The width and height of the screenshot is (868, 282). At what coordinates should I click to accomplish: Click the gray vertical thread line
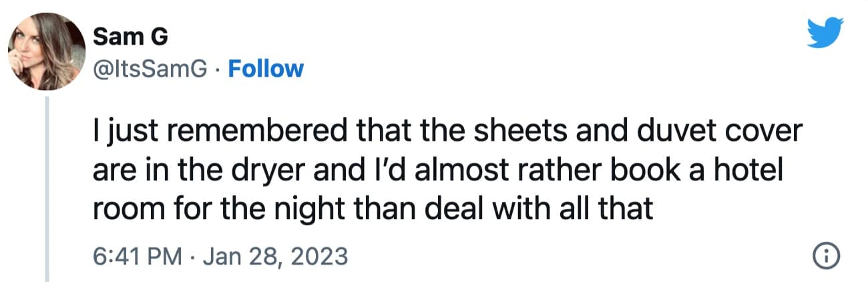pyautogui.click(x=47, y=187)
